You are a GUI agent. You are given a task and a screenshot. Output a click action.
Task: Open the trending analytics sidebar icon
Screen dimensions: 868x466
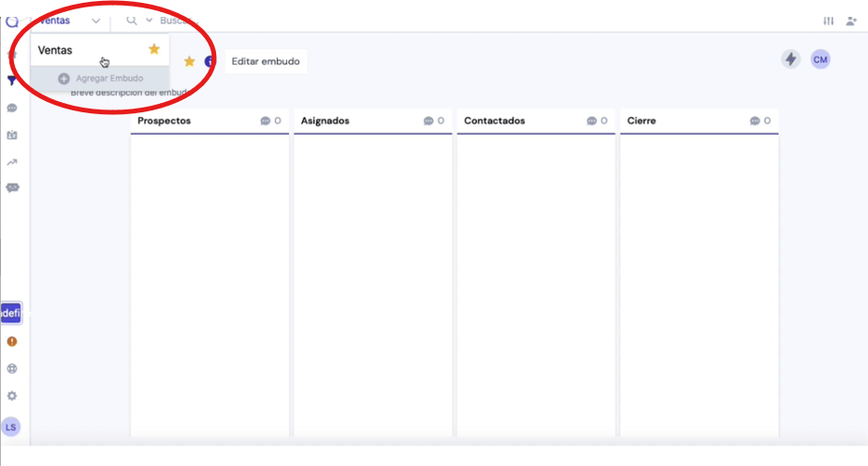click(12, 162)
